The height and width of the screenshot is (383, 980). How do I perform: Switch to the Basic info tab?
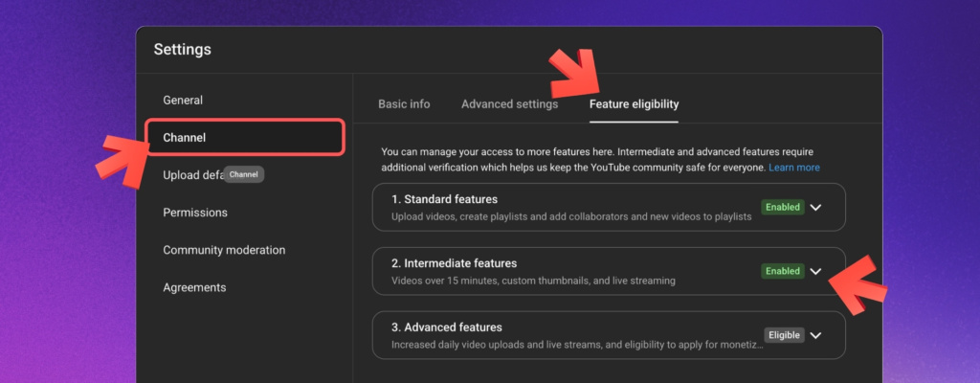404,104
